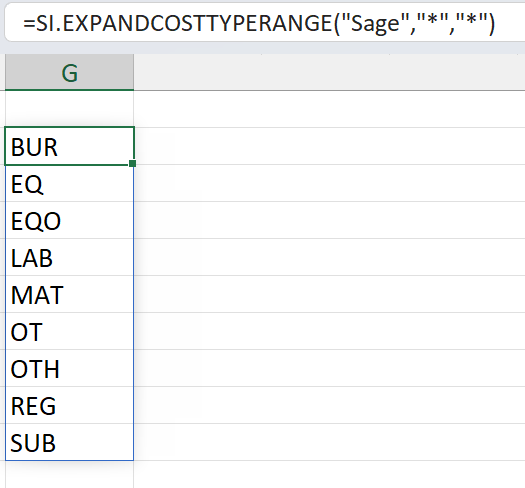Select the cell containing REG
525x488 pixels.
[70, 405]
